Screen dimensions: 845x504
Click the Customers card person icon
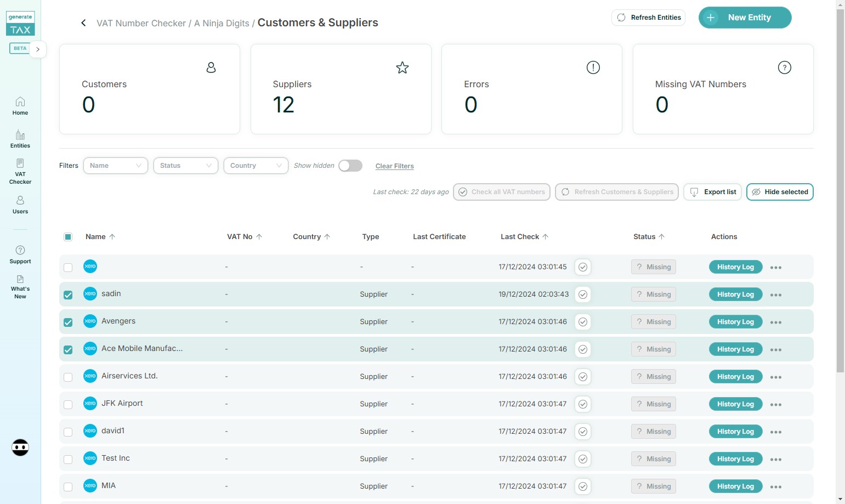211,67
